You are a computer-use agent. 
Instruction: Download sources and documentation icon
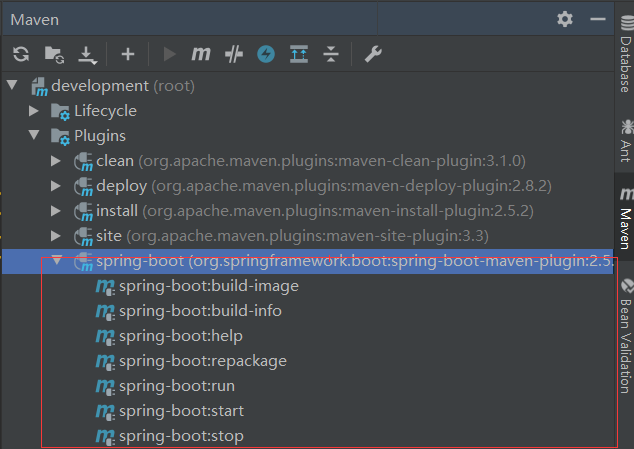(87, 55)
